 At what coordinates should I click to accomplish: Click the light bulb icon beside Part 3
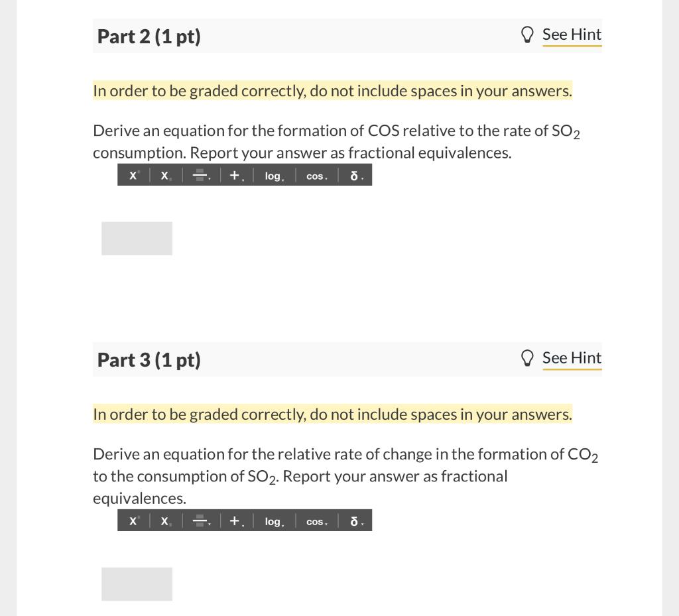(527, 357)
